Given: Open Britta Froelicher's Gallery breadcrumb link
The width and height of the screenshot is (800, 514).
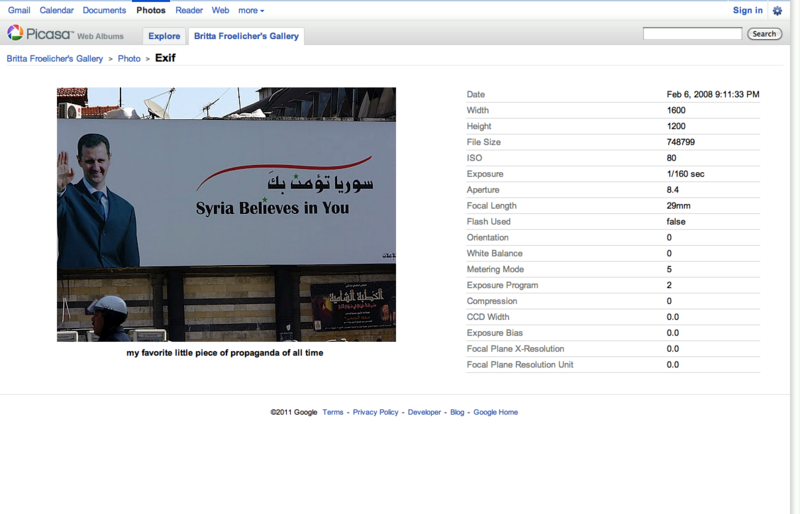Looking at the screenshot, I should click(x=55, y=59).
